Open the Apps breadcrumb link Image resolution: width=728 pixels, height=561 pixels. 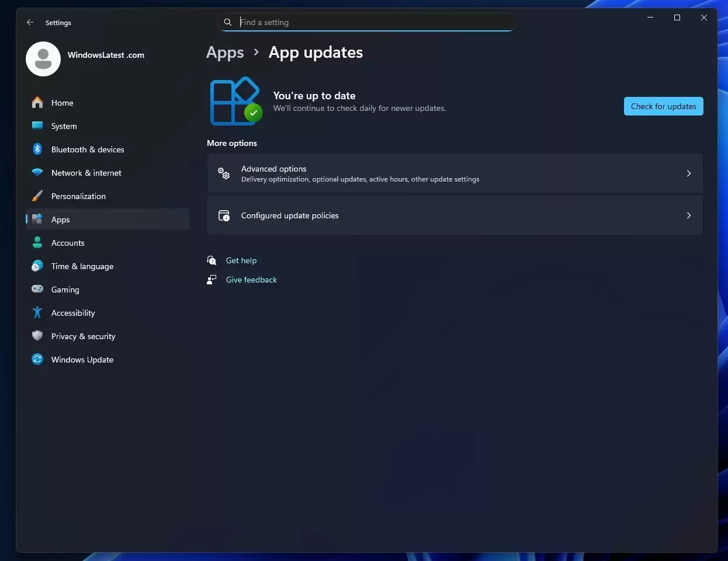tap(225, 53)
